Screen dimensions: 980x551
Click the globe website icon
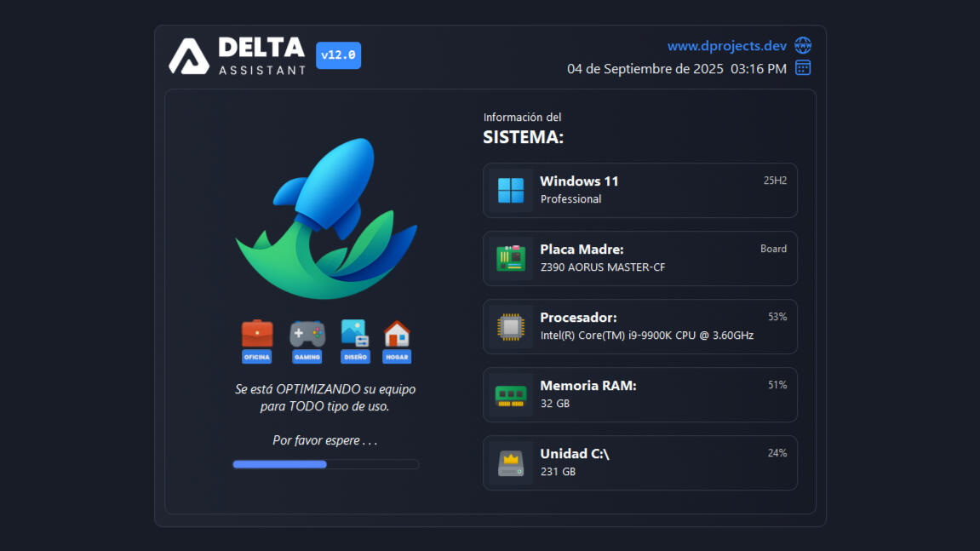(802, 46)
